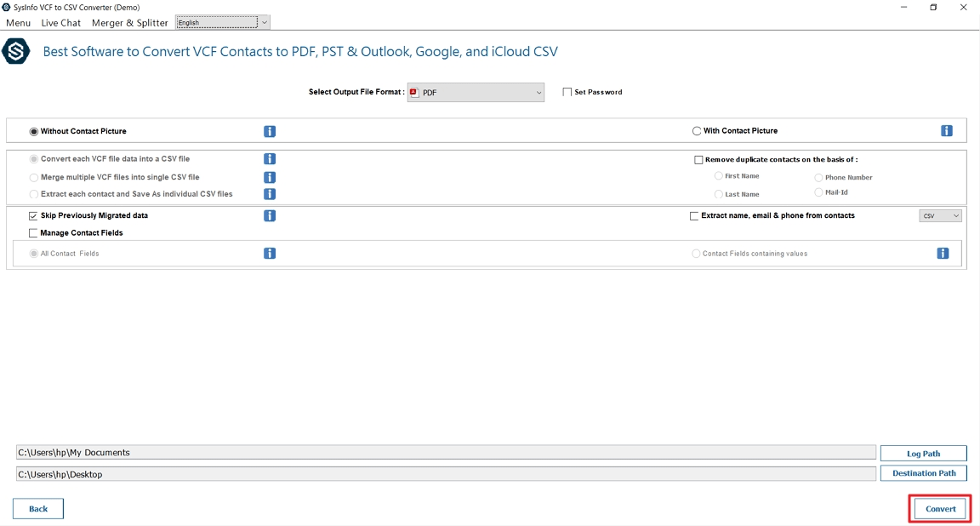
Task: Click info icon beside With Contact Picture
Action: tap(947, 131)
